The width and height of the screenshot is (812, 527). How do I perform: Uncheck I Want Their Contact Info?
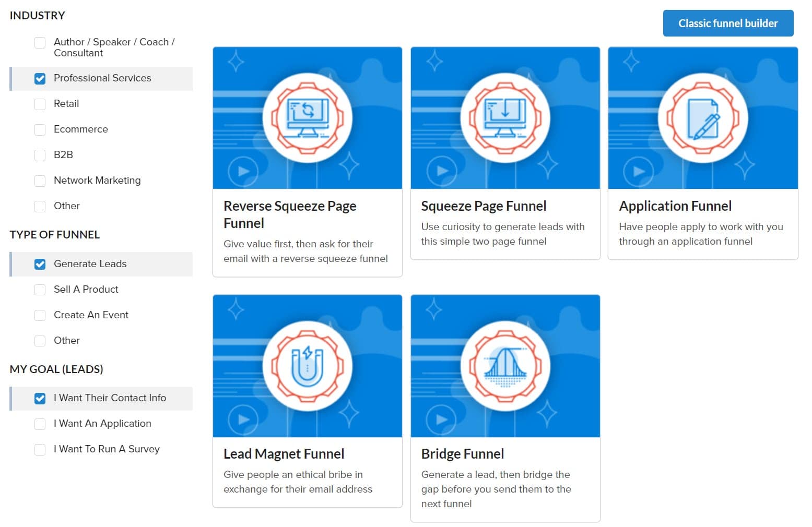coord(40,399)
